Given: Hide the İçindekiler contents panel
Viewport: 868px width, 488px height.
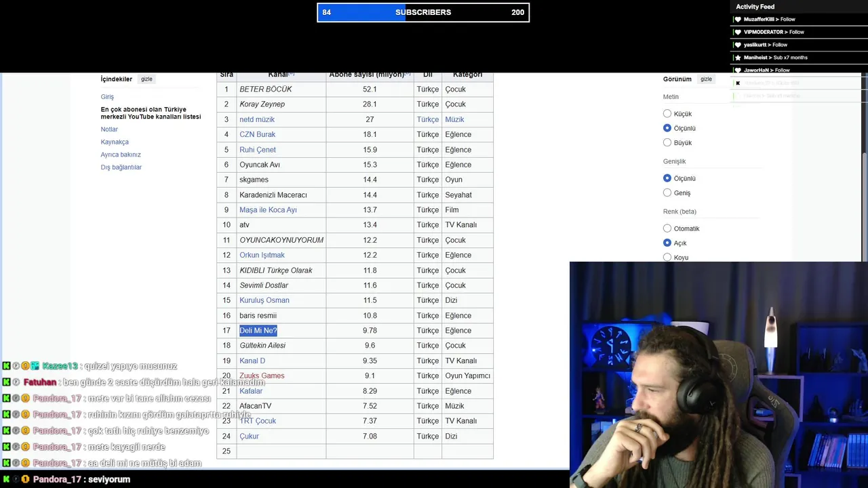Looking at the screenshot, I should tap(146, 79).
